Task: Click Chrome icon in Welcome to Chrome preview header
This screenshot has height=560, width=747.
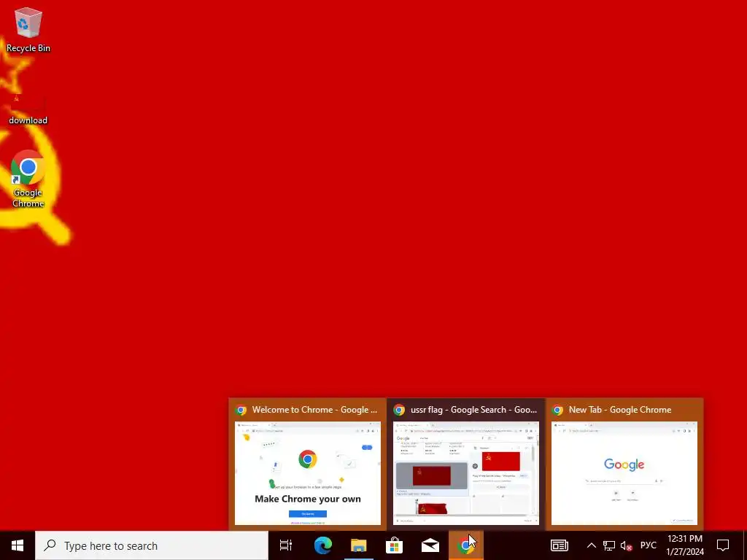Action: click(x=241, y=410)
